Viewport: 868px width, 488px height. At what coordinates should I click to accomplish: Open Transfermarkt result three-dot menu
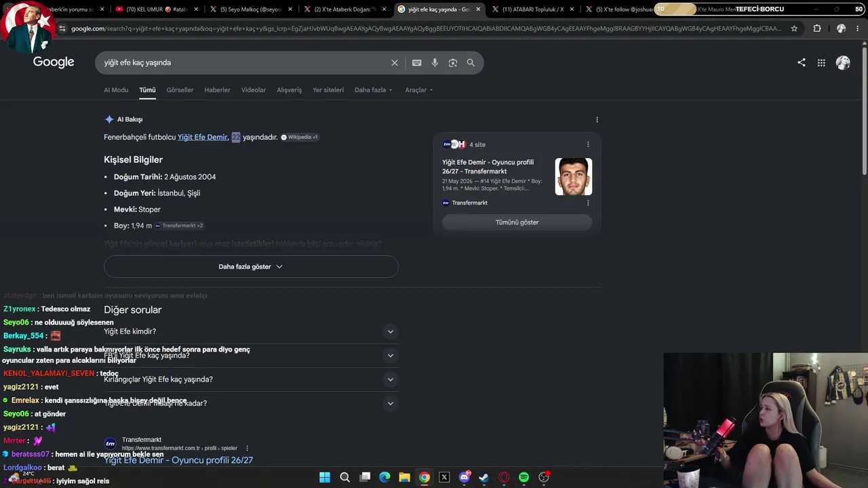pyautogui.click(x=247, y=448)
